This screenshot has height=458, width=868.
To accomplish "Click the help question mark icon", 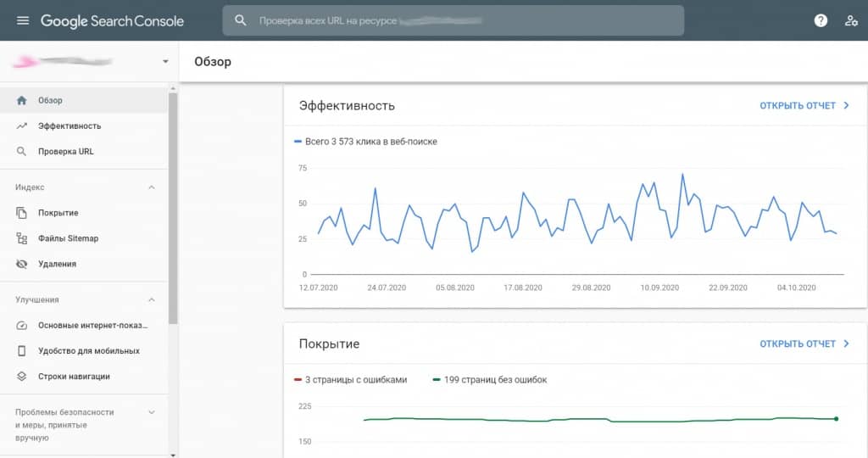I will click(821, 20).
